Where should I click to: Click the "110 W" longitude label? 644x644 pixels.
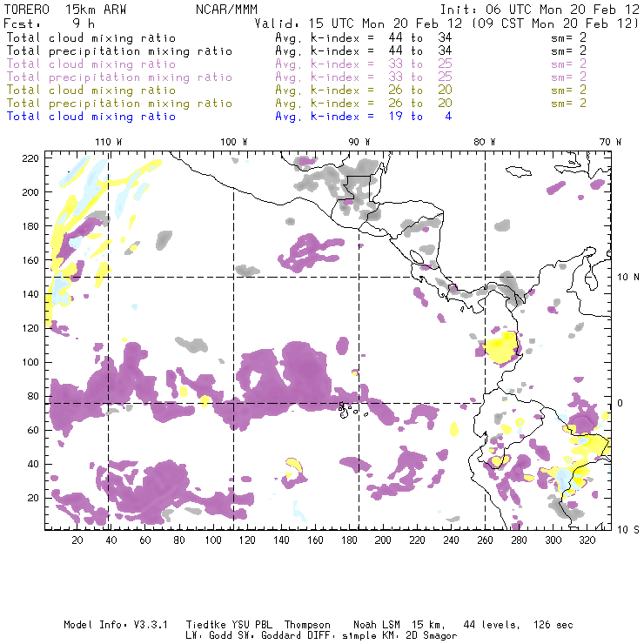pyautogui.click(x=109, y=142)
